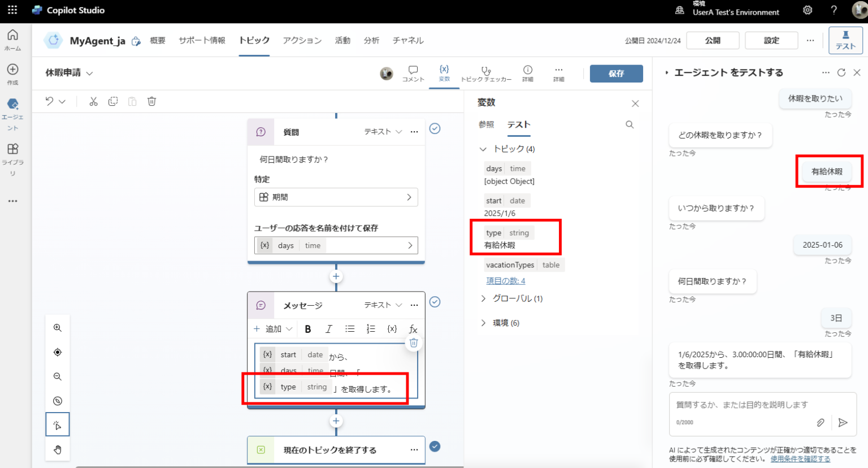
Task: Collapse the トピック (4) variables section
Action: pyautogui.click(x=483, y=149)
